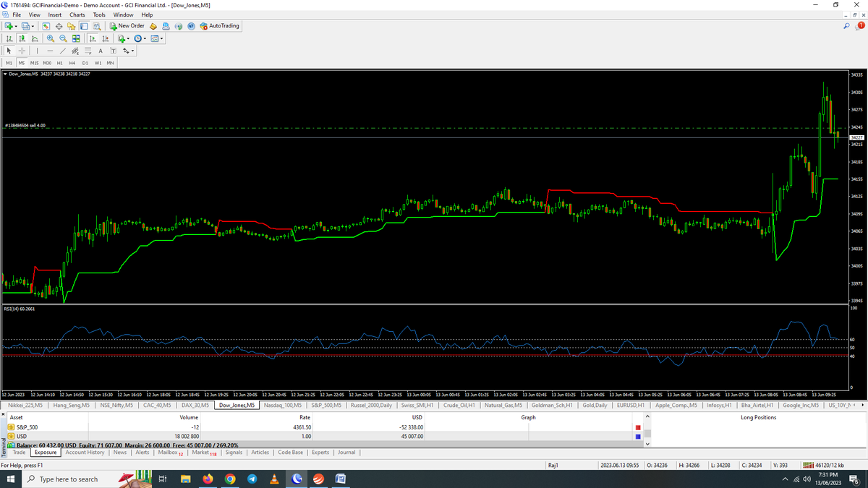Open the Strategy Tester icon
Viewport: 868px width, 488px height.
pyautogui.click(x=97, y=26)
